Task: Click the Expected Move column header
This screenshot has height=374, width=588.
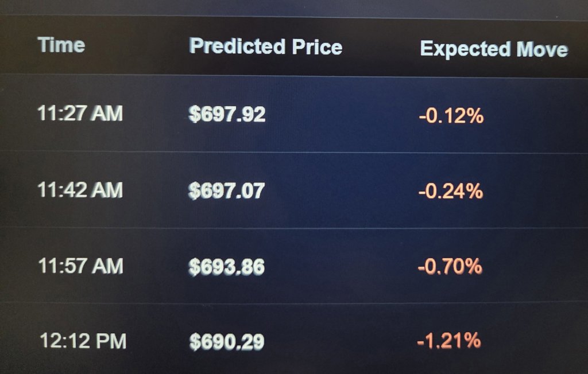Action: pyautogui.click(x=494, y=49)
